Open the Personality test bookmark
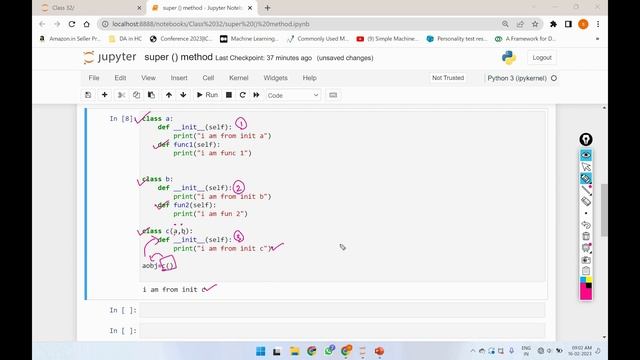640x360 pixels. [x=457, y=39]
